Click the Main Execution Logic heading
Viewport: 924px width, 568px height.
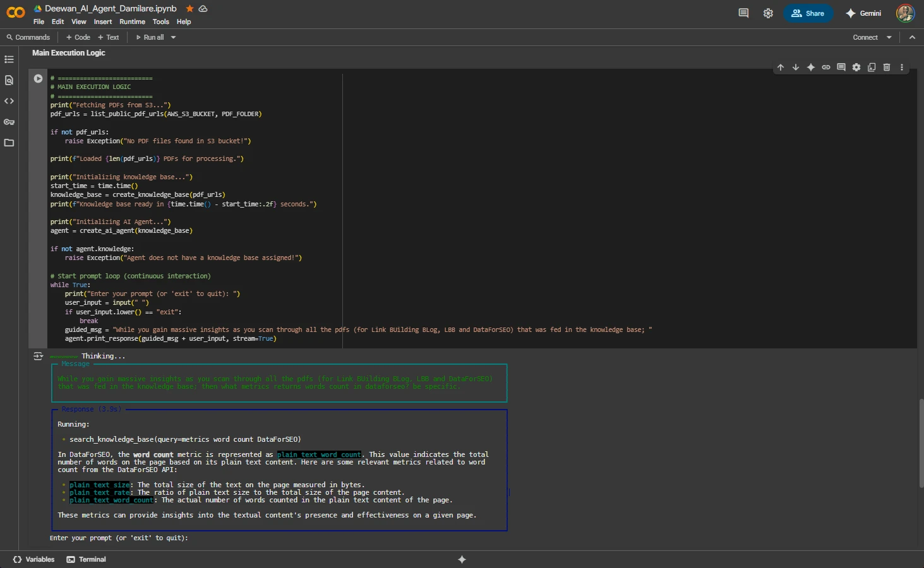(x=69, y=53)
